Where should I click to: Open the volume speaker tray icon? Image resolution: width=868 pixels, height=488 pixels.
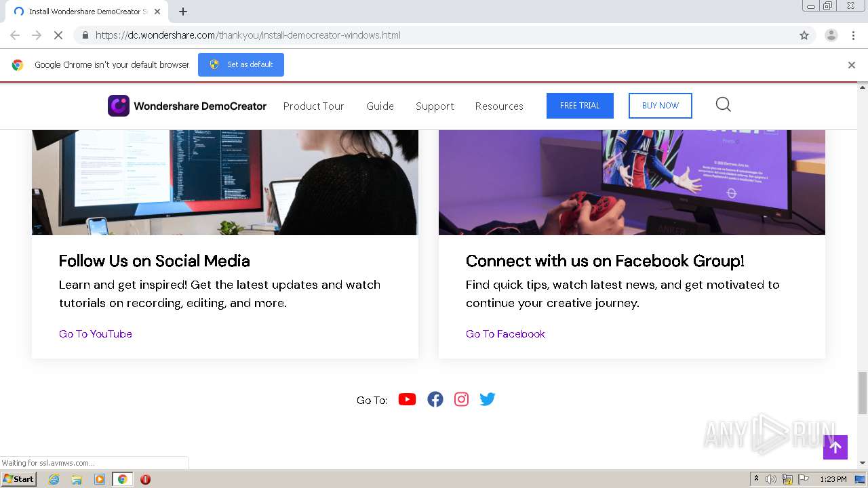point(771,479)
